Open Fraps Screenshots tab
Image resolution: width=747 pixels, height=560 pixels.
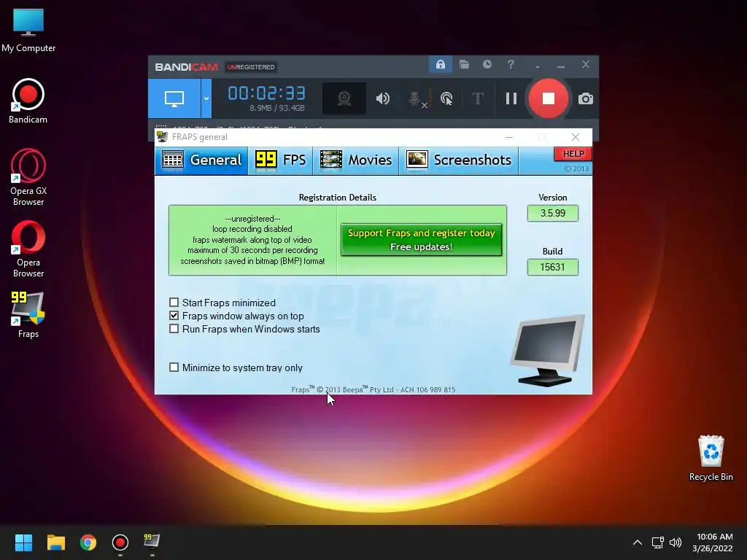click(459, 160)
